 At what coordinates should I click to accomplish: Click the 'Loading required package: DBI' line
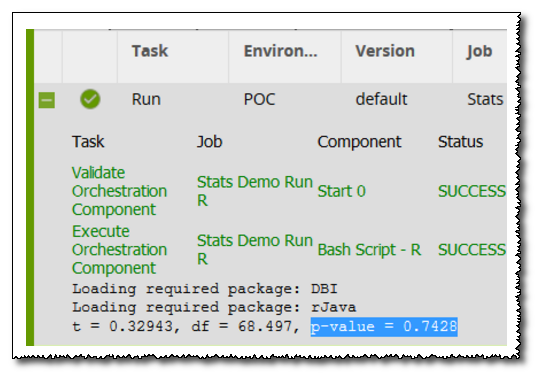coord(205,289)
